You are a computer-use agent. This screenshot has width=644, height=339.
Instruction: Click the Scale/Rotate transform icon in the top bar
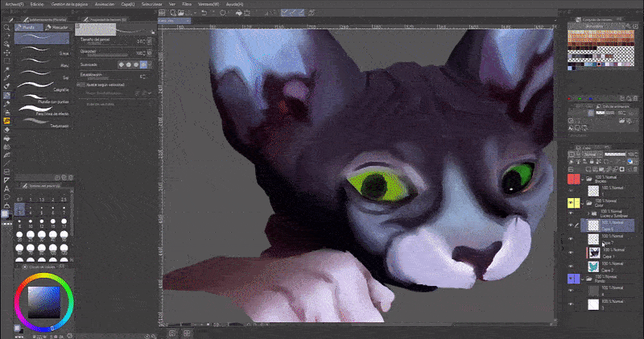pos(247,13)
